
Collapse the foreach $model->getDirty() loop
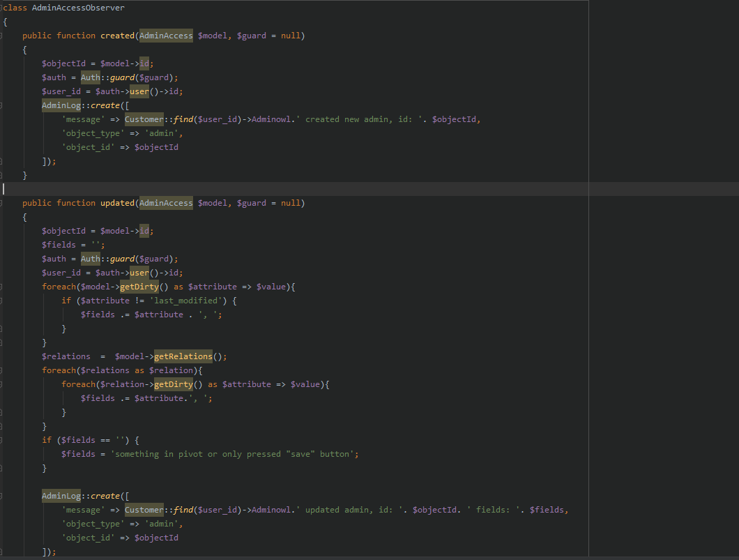click(2, 287)
